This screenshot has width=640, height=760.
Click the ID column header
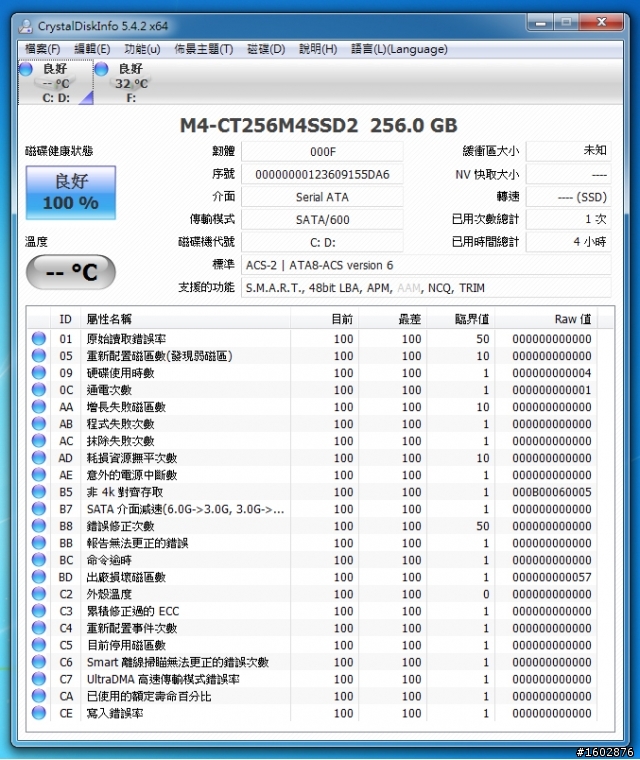click(65, 319)
